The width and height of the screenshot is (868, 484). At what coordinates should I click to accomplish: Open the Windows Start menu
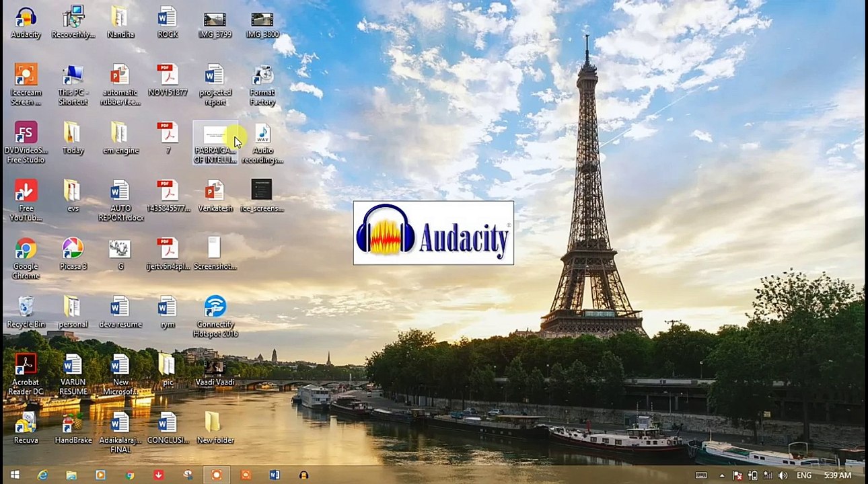[x=14, y=475]
